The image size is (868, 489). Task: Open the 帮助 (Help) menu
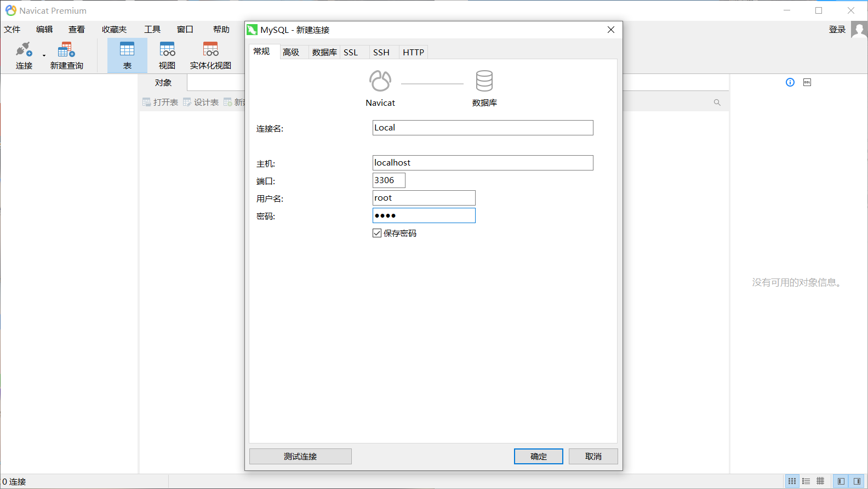pos(221,30)
